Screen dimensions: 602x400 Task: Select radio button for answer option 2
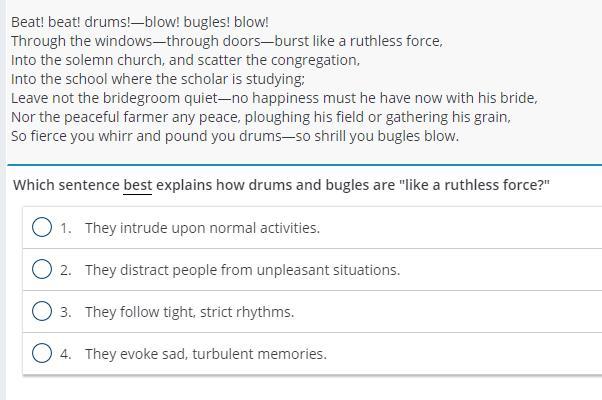point(42,269)
